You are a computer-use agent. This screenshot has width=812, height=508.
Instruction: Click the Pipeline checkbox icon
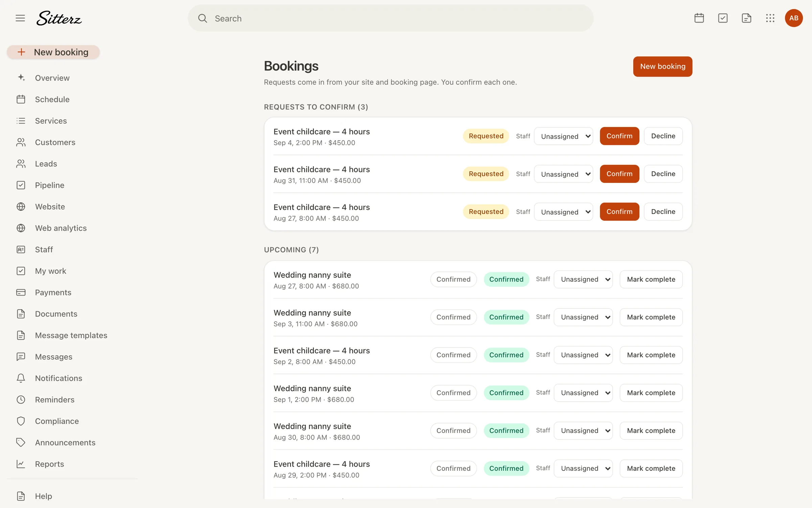click(x=21, y=185)
